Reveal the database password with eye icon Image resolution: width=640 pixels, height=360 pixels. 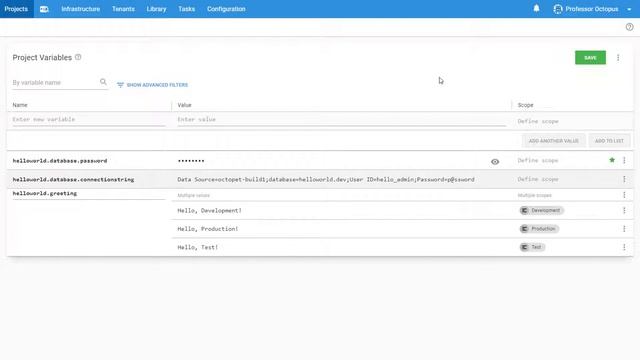click(495, 162)
